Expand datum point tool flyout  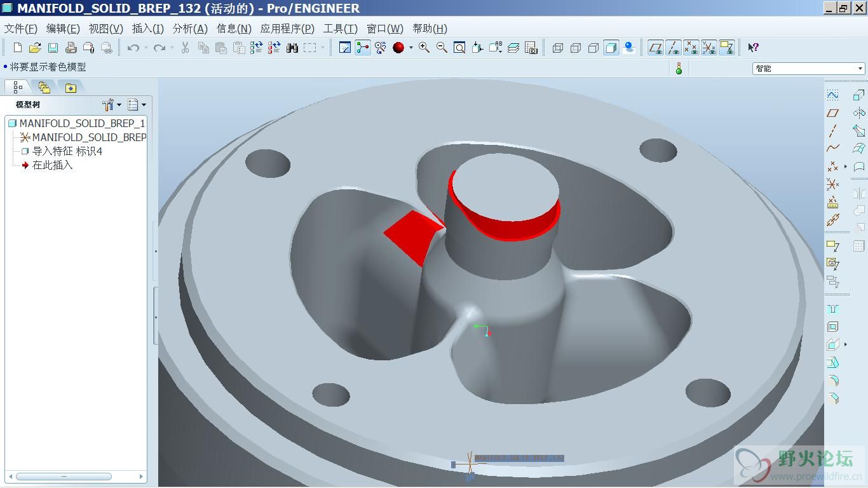click(x=846, y=166)
